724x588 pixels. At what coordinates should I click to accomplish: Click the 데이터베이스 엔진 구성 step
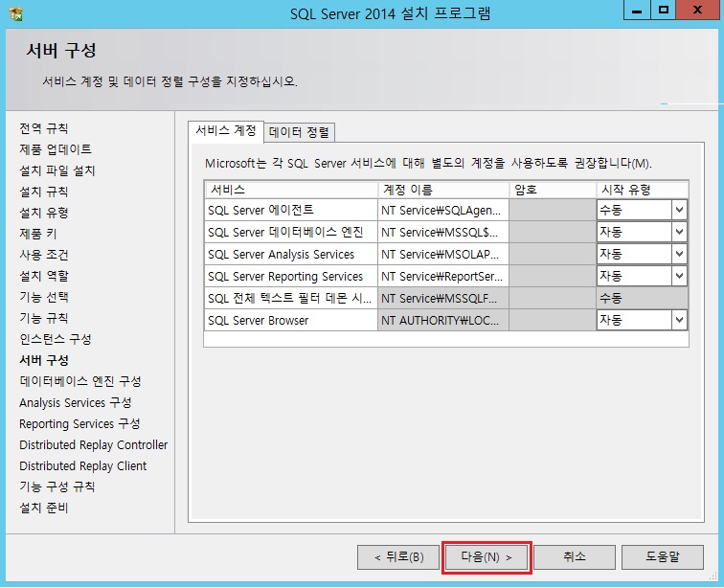80,381
